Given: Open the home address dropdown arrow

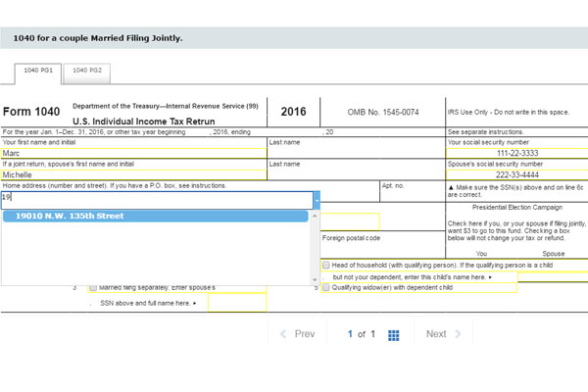Looking at the screenshot, I should click(317, 200).
